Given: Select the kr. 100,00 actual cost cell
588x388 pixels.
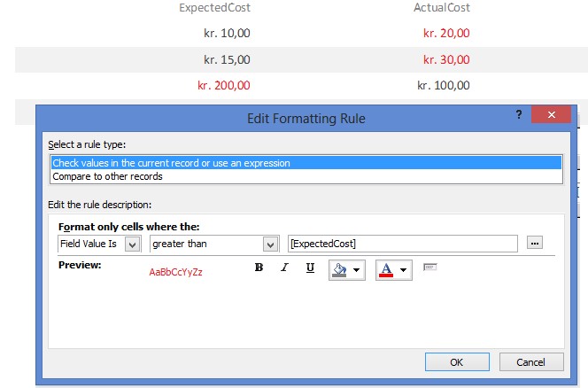Looking at the screenshot, I should [x=444, y=86].
